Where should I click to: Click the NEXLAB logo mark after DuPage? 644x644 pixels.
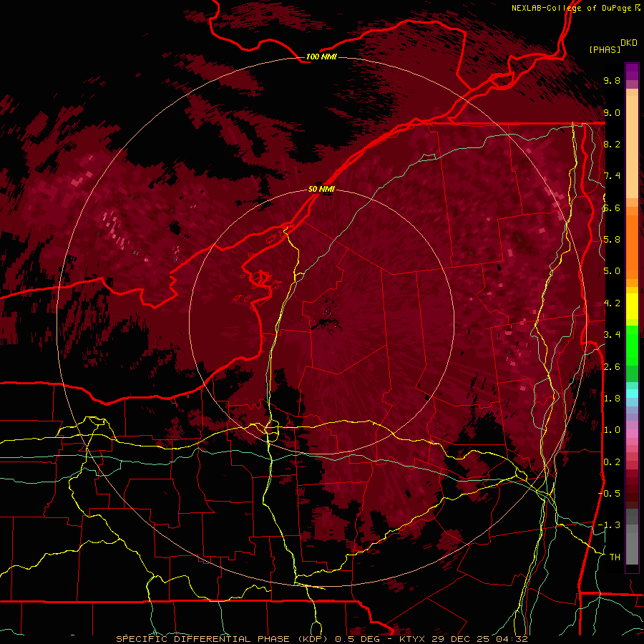click(x=638, y=8)
